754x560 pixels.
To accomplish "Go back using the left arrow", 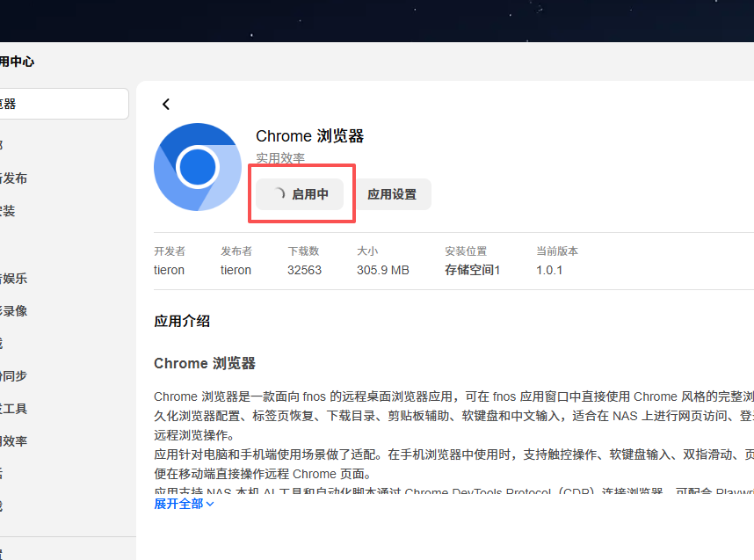I will (x=166, y=105).
